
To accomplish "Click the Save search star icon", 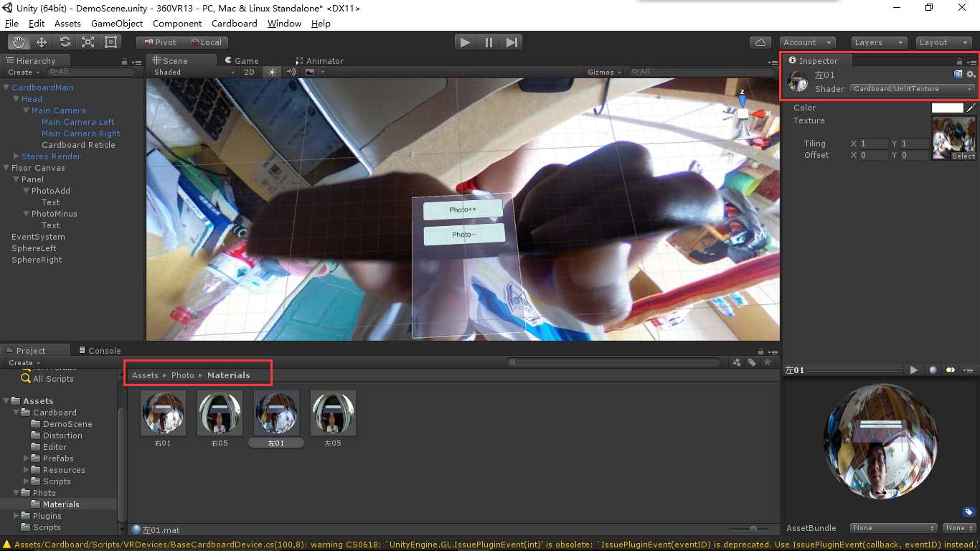I will pos(768,363).
